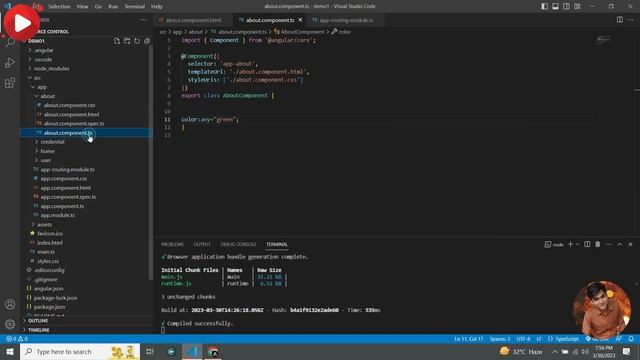
Task: Click the editor minimap preview
Action: [603, 40]
